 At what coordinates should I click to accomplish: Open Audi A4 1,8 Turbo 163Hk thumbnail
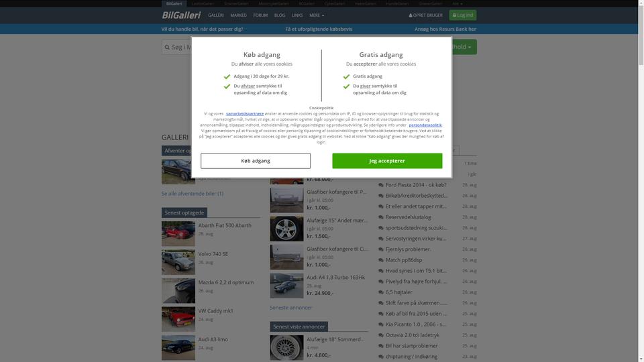[286, 286]
